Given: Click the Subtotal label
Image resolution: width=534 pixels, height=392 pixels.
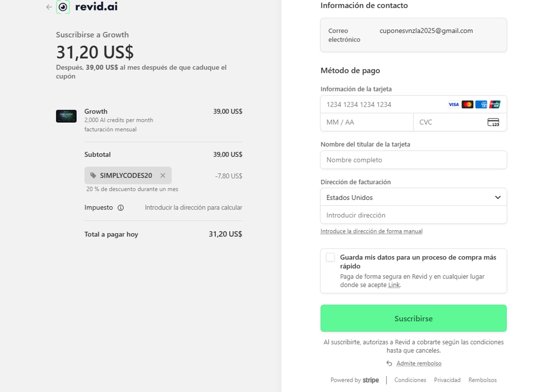Looking at the screenshot, I should [98, 154].
